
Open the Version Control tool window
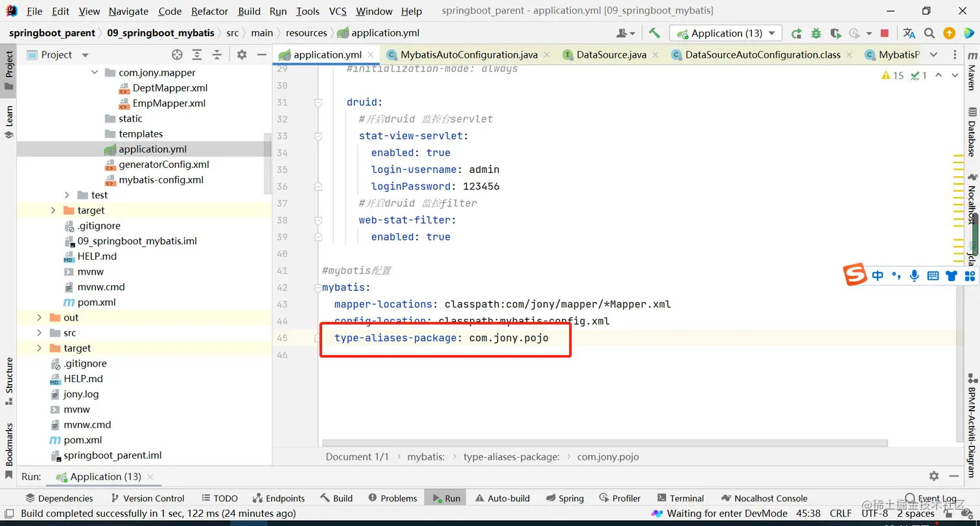(x=148, y=498)
